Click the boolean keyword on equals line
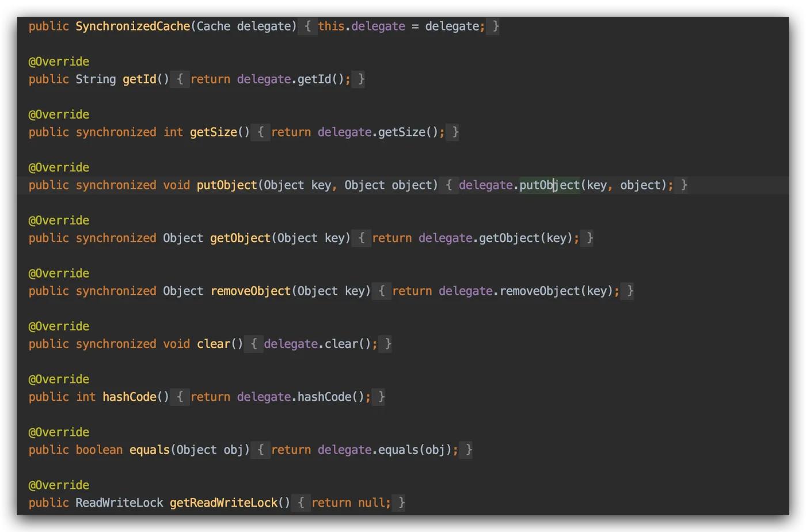The height and width of the screenshot is (532, 806). (99, 450)
